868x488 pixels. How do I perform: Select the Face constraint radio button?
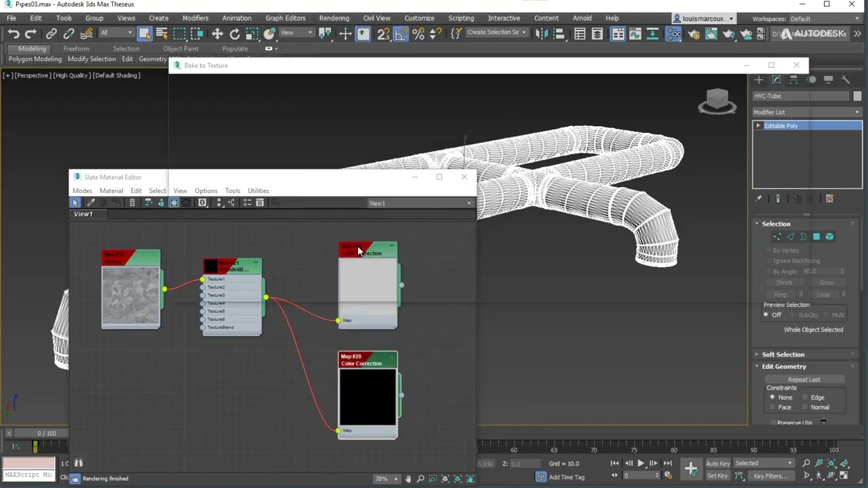click(x=772, y=407)
